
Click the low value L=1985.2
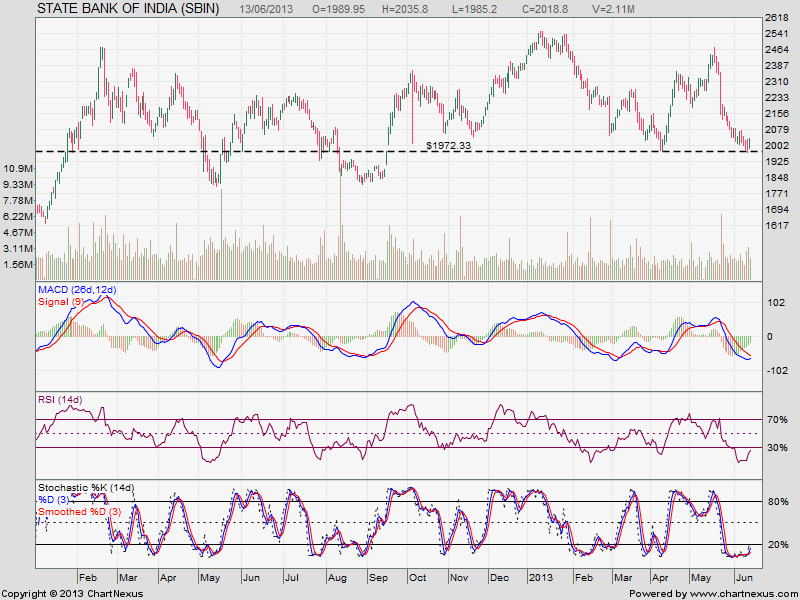tap(474, 9)
